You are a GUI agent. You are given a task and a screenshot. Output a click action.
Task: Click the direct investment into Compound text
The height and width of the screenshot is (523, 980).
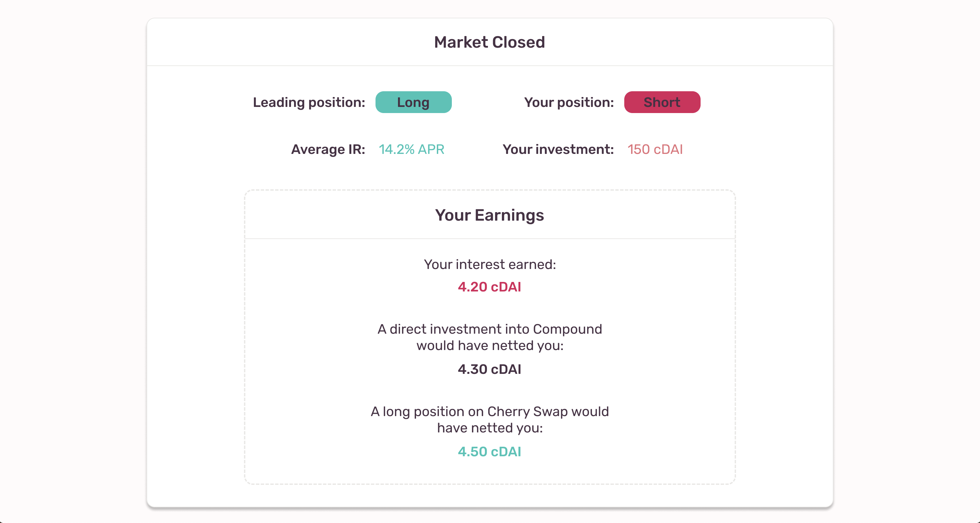[490, 329]
